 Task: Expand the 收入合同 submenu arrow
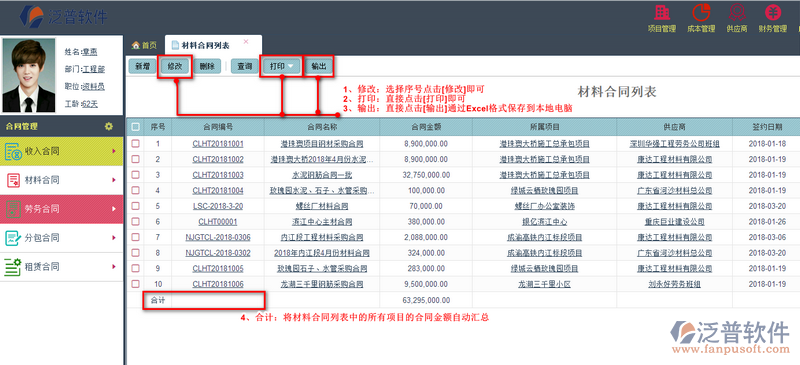[x=114, y=151]
